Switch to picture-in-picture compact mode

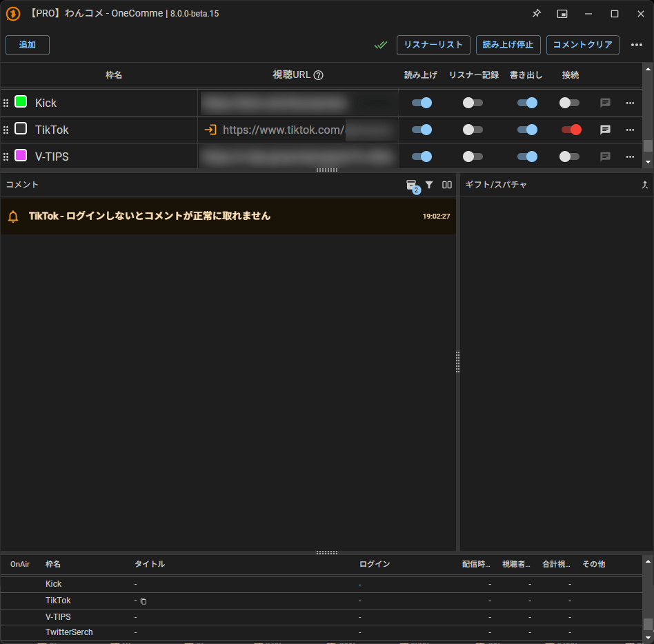click(562, 14)
